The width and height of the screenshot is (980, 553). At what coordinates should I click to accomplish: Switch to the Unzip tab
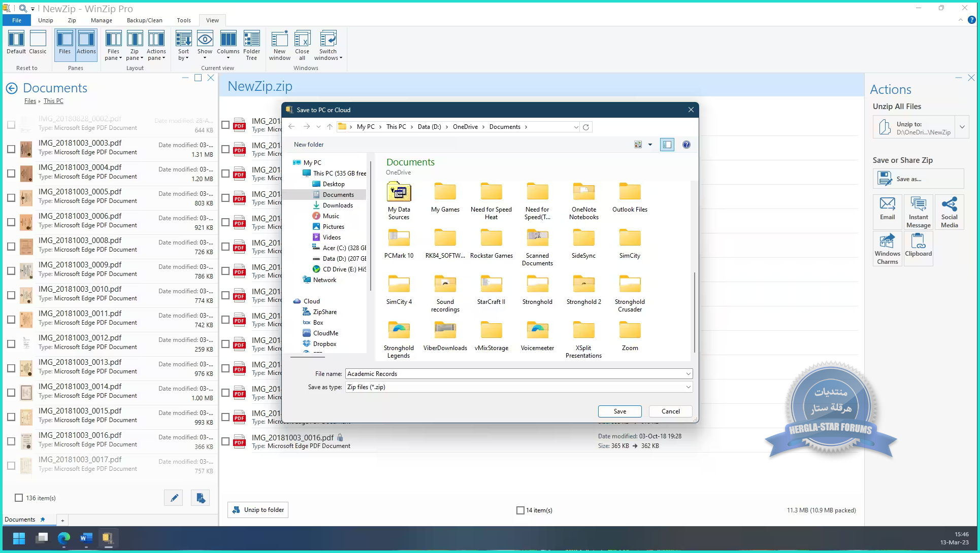click(46, 20)
